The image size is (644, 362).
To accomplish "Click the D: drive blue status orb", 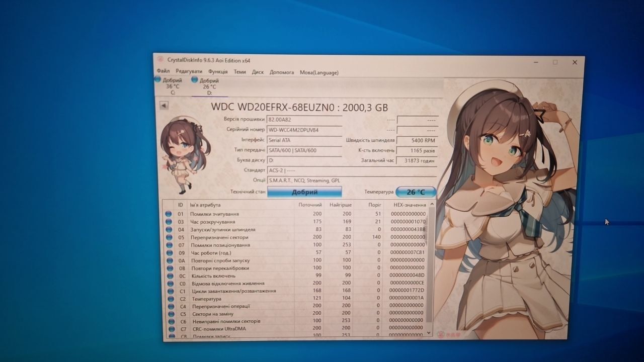I will [x=195, y=80].
